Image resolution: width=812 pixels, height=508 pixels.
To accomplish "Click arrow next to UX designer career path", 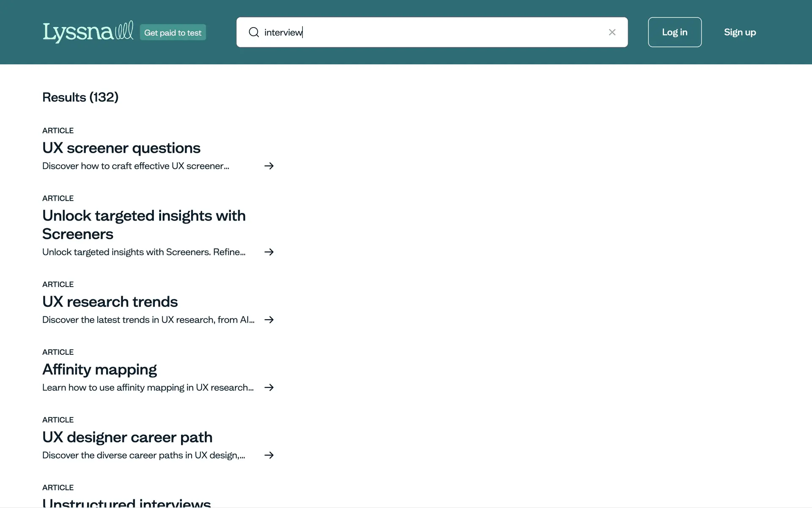I will click(269, 455).
